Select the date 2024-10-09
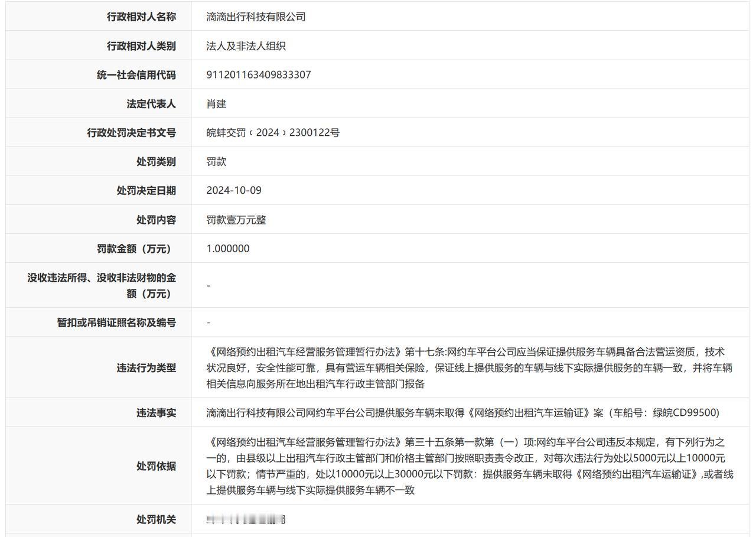The image size is (756, 537). click(x=234, y=191)
